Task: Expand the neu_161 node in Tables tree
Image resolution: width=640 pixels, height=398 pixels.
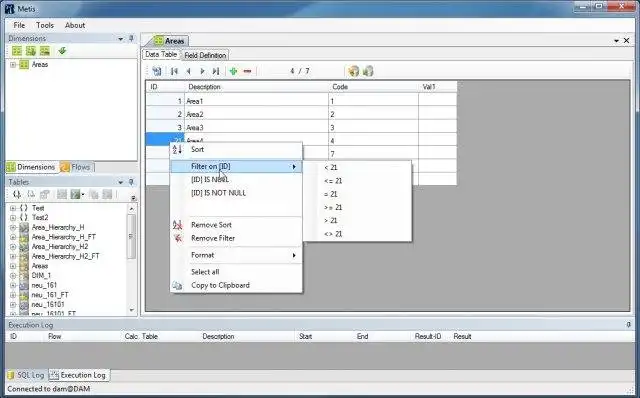Action: [13, 285]
